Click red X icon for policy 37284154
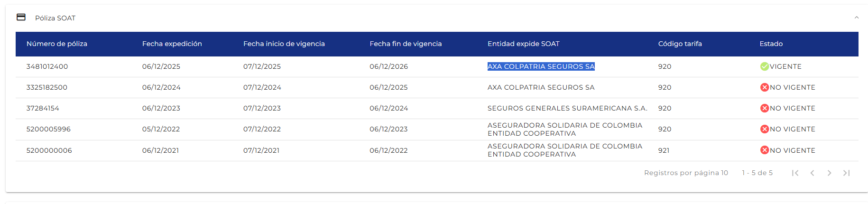868x204 pixels. pos(764,108)
